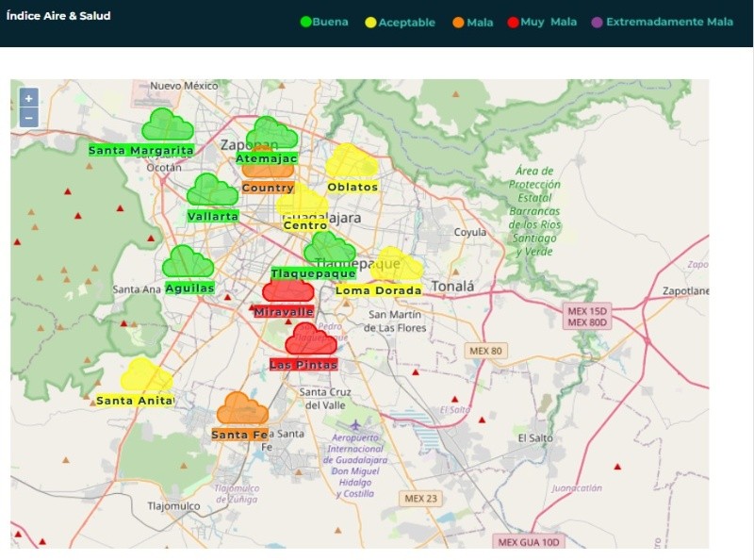
Task: Select the Oblatos yellow cloud marker
Action: (x=352, y=161)
